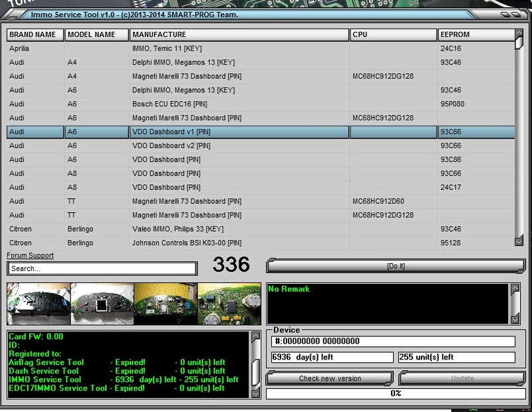The width and height of the screenshot is (532, 412).
Task: Select Audi A4 Delphi IMMO Megamos row
Action: tap(261, 62)
